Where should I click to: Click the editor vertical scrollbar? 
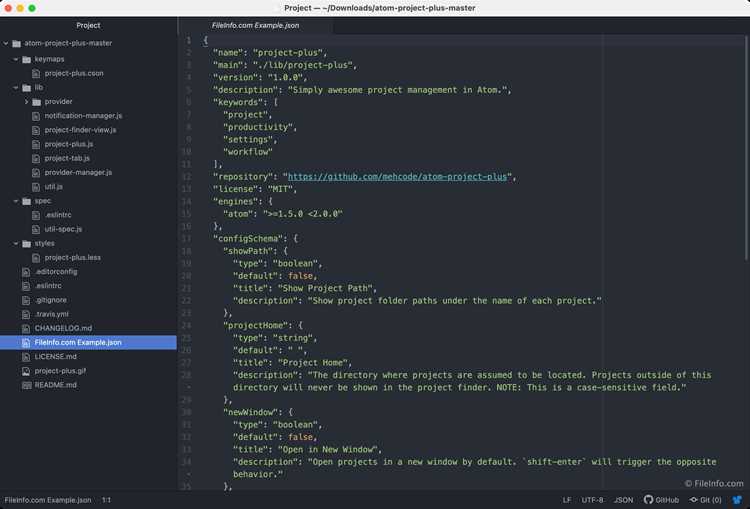point(746,147)
